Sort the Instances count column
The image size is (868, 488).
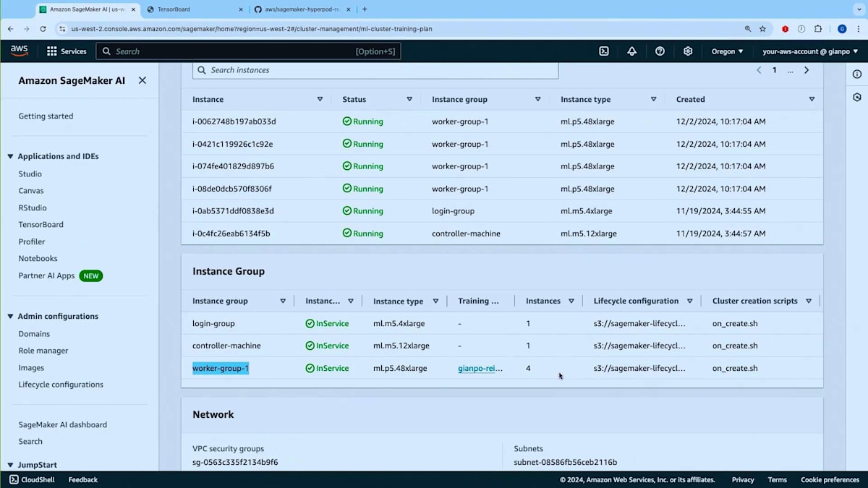pyautogui.click(x=571, y=301)
